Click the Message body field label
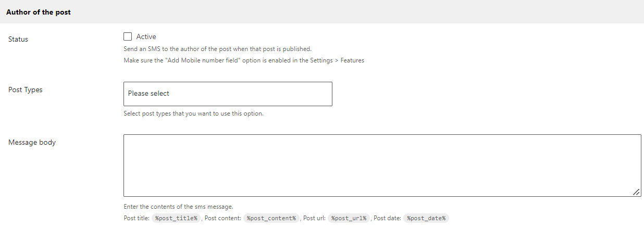Image resolution: width=644 pixels, height=228 pixels. [32, 142]
